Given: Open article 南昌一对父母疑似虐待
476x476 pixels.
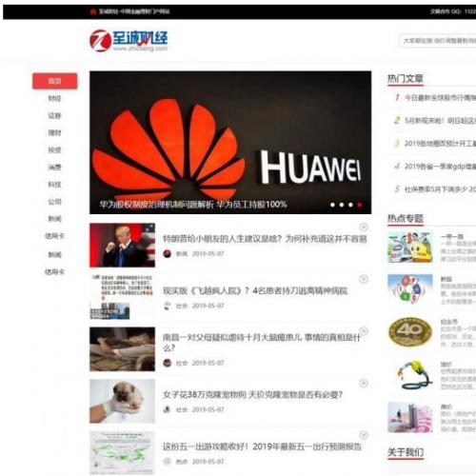Looking at the screenshot, I should tap(262, 343).
